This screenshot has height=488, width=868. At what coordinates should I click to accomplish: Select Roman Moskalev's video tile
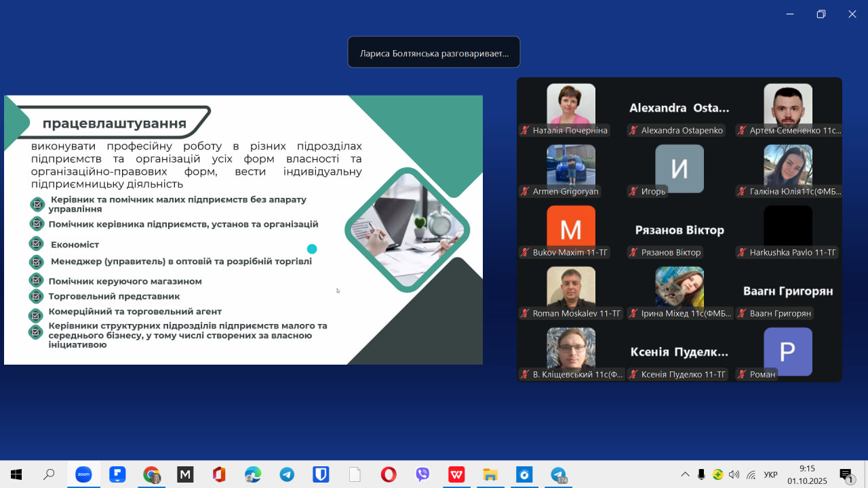click(x=571, y=291)
